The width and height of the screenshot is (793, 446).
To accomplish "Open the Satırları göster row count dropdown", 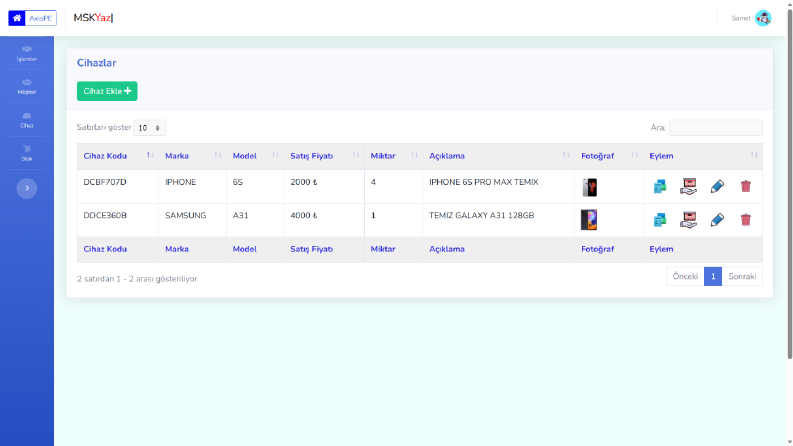I will (x=149, y=128).
